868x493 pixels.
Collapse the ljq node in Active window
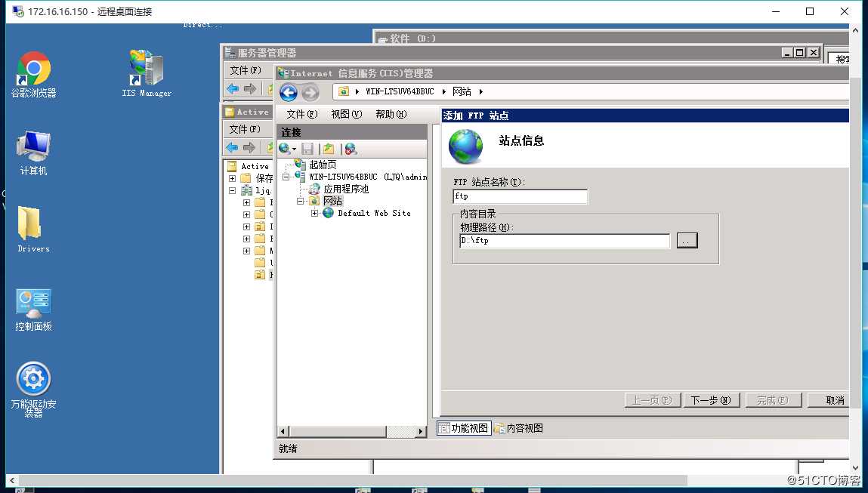click(x=233, y=190)
